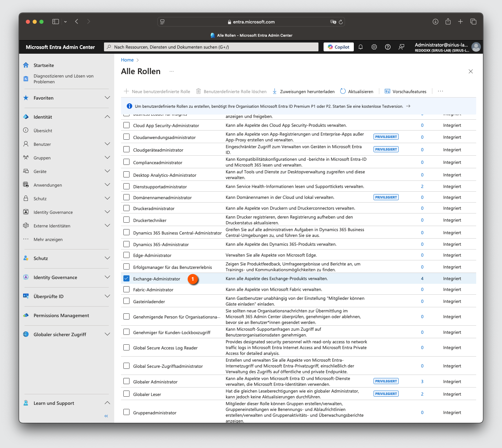Open Safari share icon

[448, 21]
